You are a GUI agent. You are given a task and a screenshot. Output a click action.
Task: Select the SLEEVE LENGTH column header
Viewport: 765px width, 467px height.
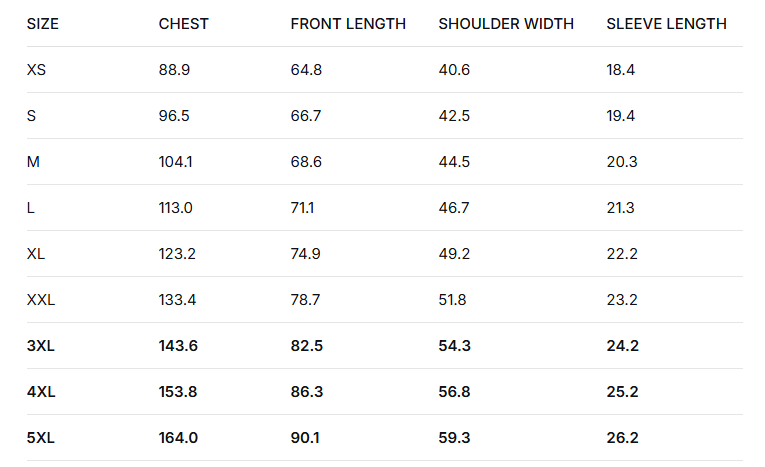[x=666, y=24]
